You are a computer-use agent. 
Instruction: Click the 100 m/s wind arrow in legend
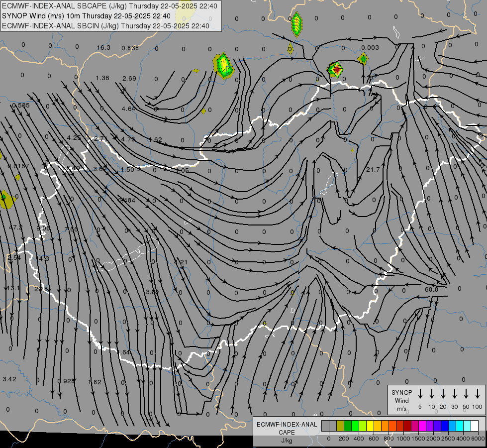click(478, 394)
